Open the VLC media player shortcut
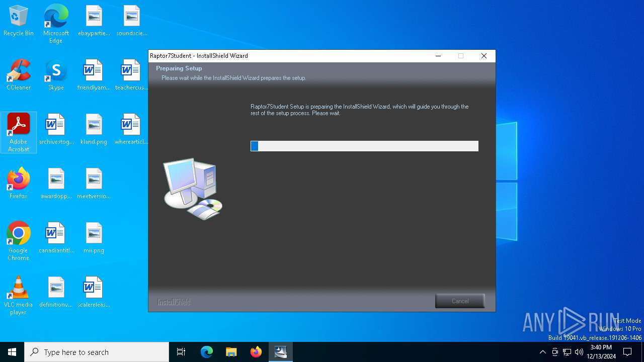The height and width of the screenshot is (362, 644). tap(19, 296)
